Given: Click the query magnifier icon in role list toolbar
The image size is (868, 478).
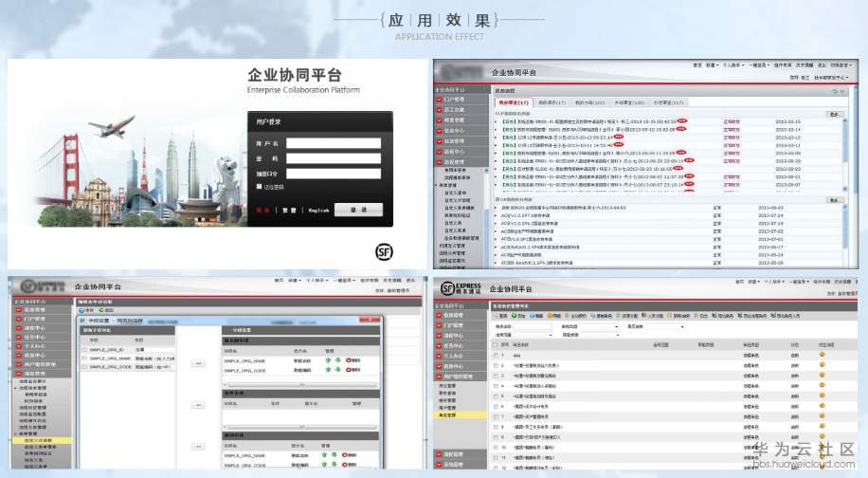Looking at the screenshot, I should [x=497, y=316].
